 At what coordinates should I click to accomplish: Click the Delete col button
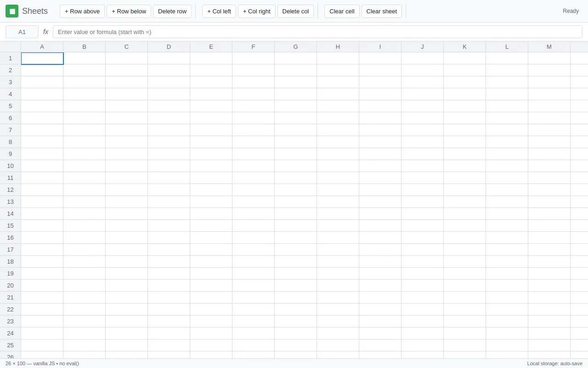point(295,11)
